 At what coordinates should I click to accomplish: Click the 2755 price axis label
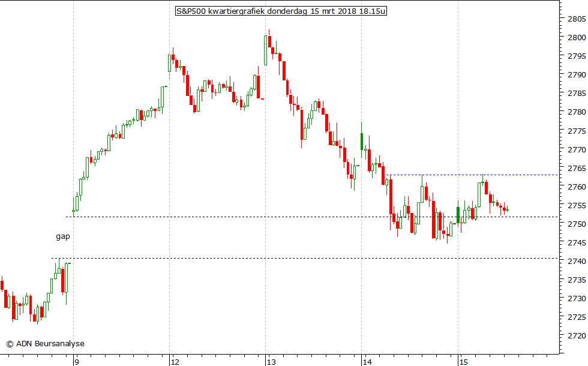pyautogui.click(x=577, y=205)
